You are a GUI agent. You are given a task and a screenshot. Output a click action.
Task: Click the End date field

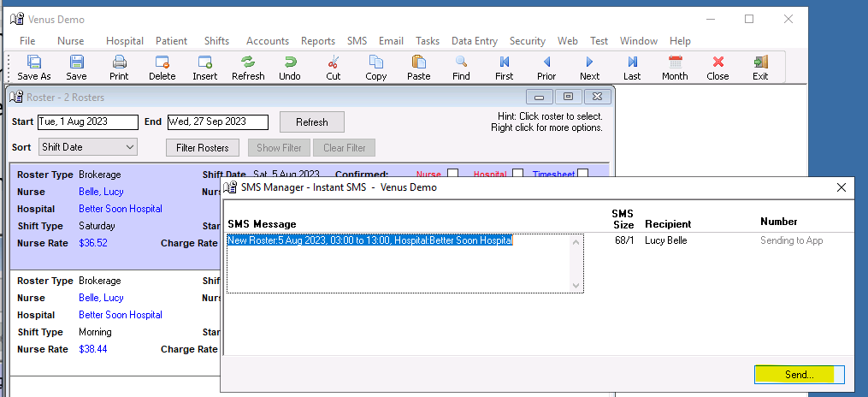pos(218,121)
